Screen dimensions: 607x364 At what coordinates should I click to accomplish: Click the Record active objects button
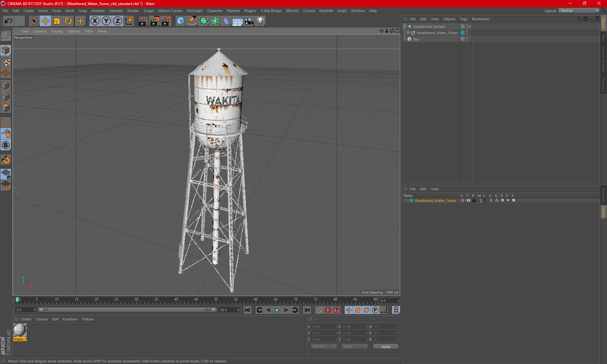319,310
